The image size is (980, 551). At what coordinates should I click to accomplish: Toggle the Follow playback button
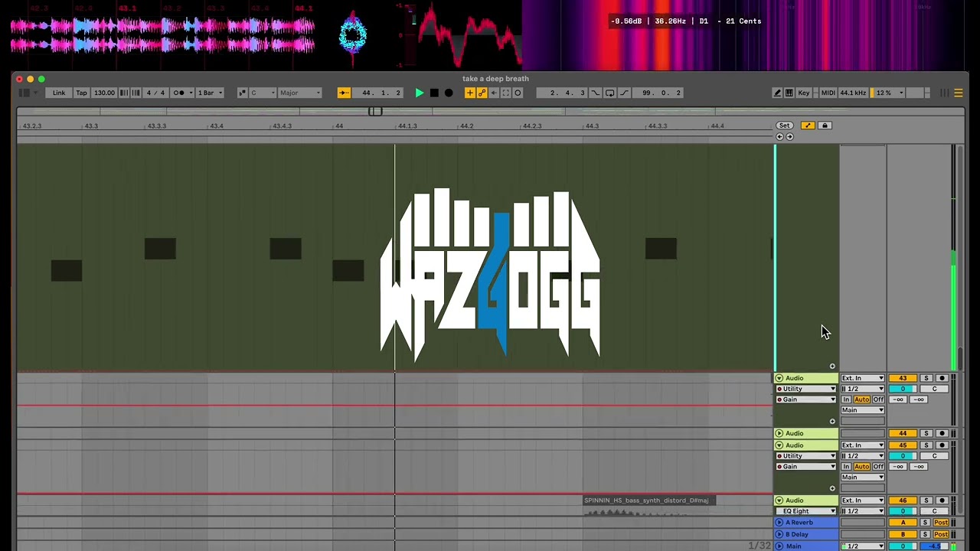click(x=344, y=93)
